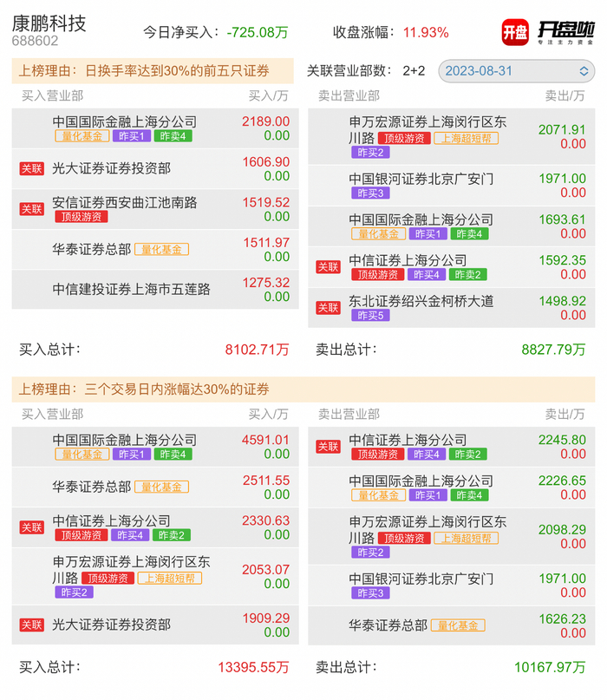This screenshot has height=700, width=607.
Task: Open 东北证券绍兴金柯桥大道 branch row
Action: coord(451,308)
